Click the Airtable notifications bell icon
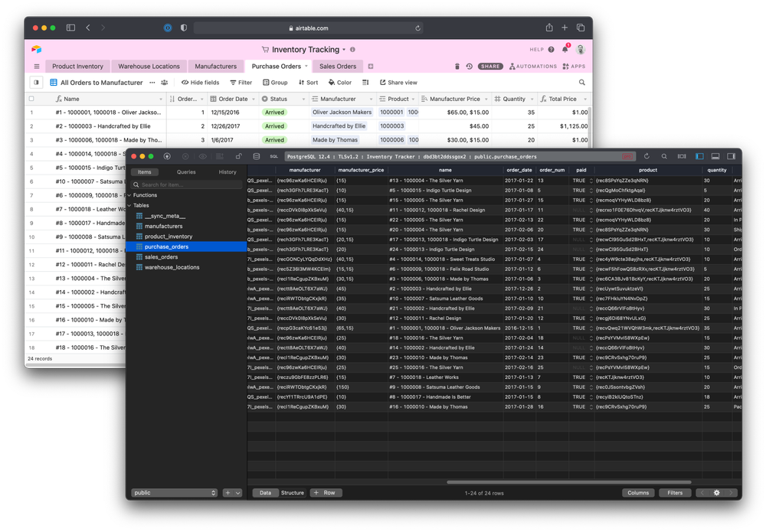The height and width of the screenshot is (532, 766). point(565,49)
